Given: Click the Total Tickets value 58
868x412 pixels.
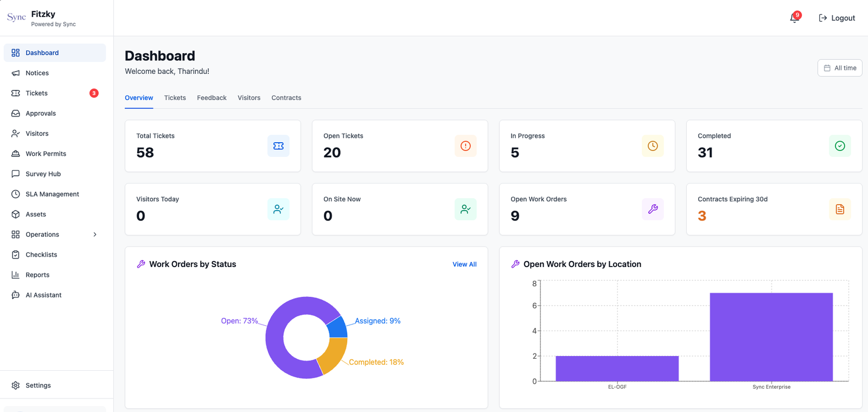Looking at the screenshot, I should (x=145, y=153).
